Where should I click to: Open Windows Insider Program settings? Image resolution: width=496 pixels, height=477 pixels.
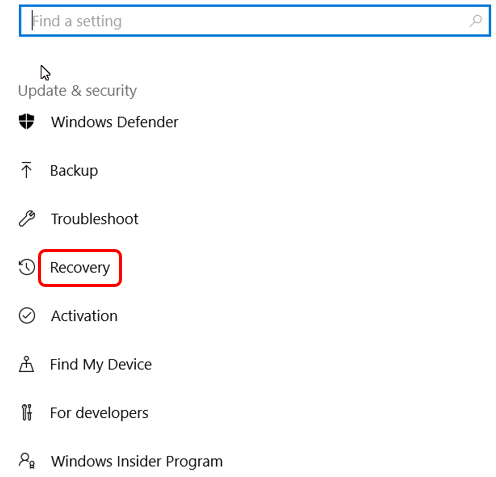coord(137,461)
